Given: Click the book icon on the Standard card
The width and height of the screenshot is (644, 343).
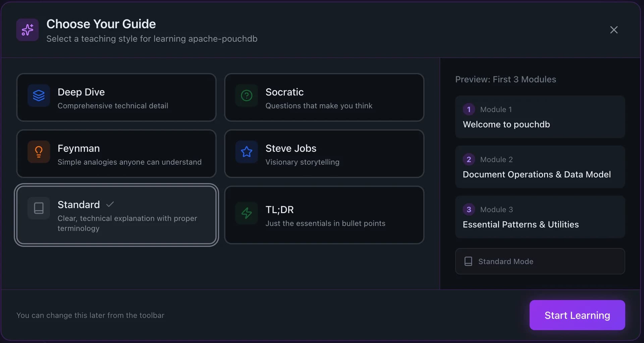Looking at the screenshot, I should tap(39, 208).
